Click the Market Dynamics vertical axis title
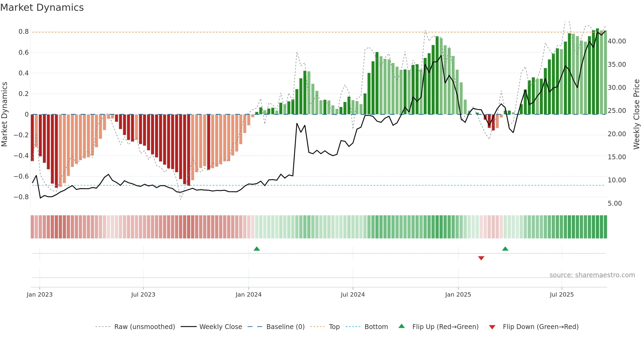 tap(4, 114)
